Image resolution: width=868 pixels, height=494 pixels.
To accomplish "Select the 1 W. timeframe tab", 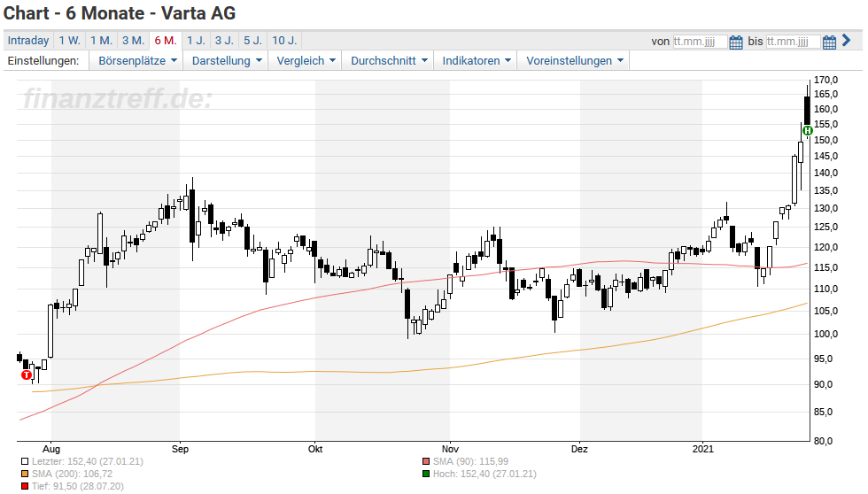I will (70, 41).
